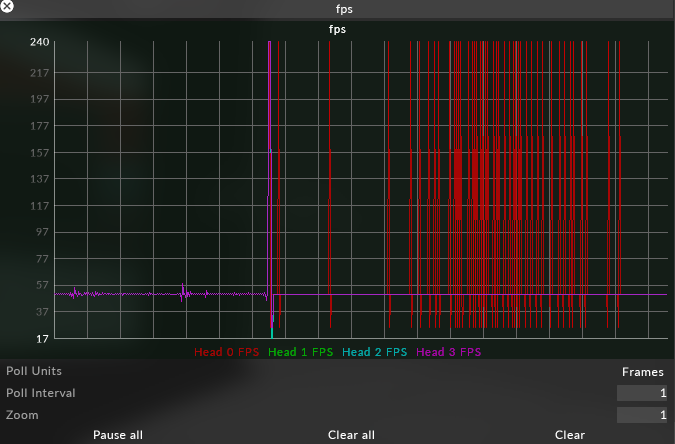Image resolution: width=675 pixels, height=444 pixels.
Task: Click the 17 y-axis minimum label
Action: (42, 339)
